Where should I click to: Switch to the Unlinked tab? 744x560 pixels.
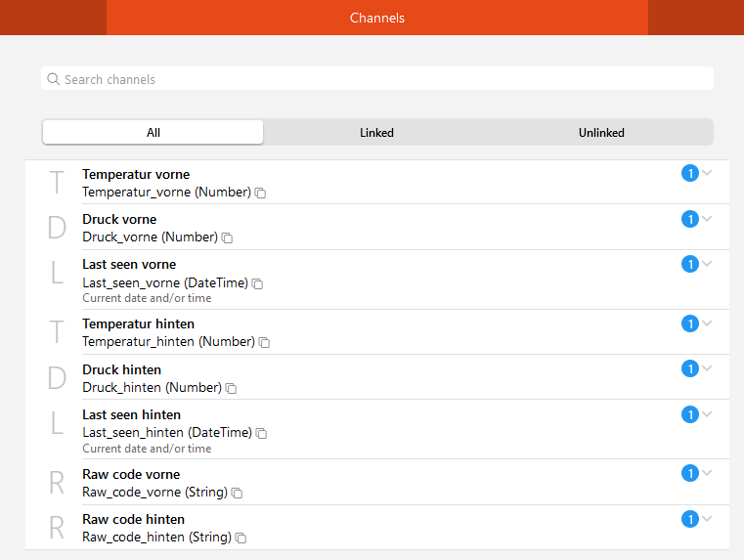(601, 133)
